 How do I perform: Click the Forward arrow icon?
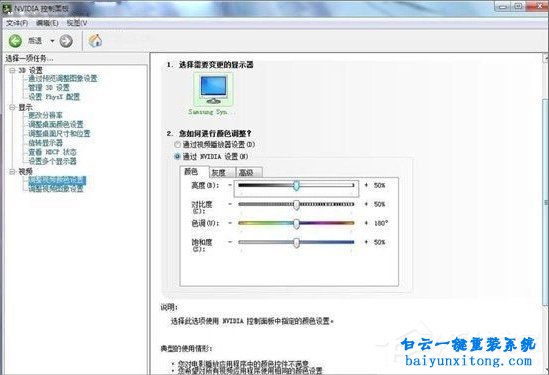point(66,41)
